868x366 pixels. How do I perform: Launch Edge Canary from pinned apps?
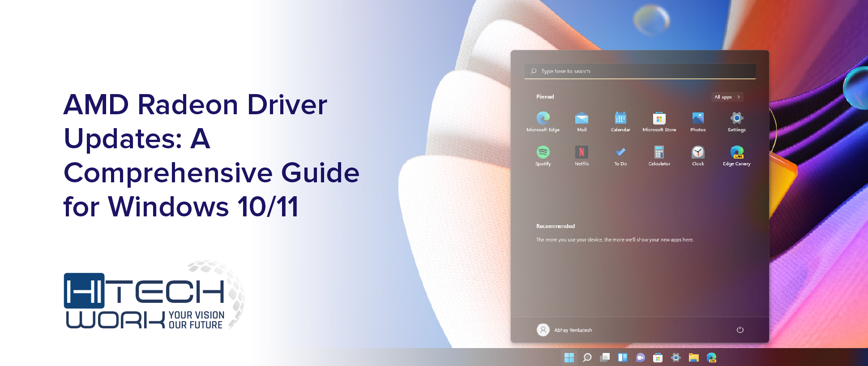736,155
